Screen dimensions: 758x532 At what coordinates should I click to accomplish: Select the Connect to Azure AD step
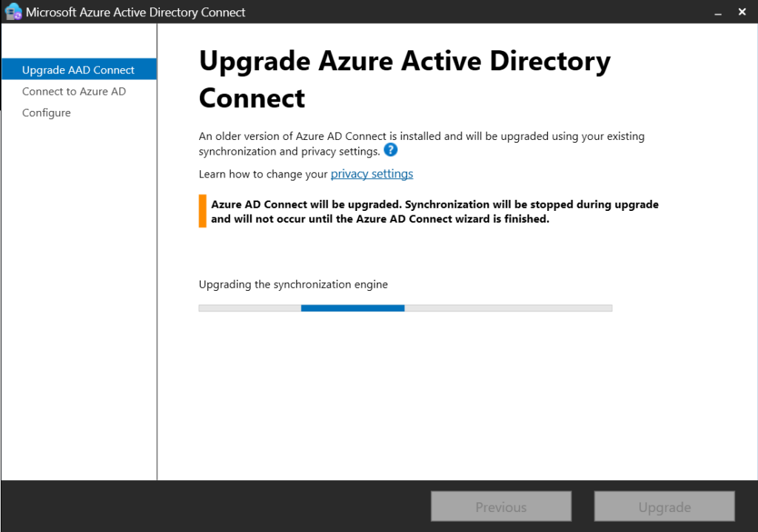click(x=73, y=91)
